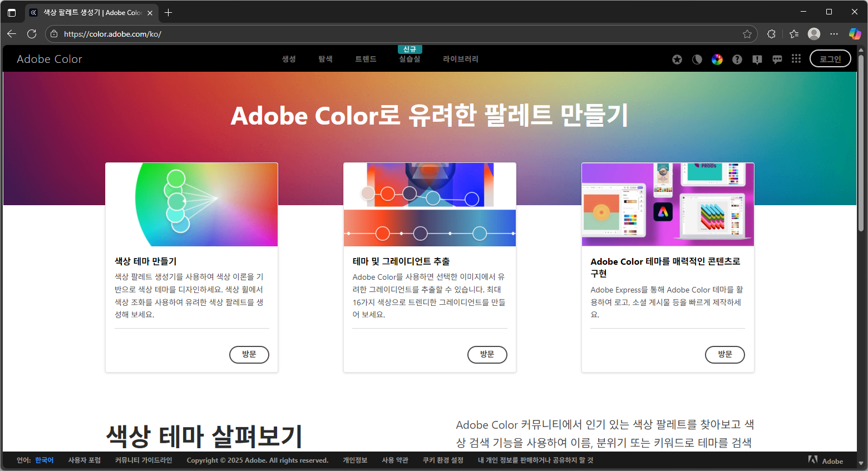Open the Adobe Color wheel icon in the header
This screenshot has height=471, width=868.
pyautogui.click(x=717, y=59)
